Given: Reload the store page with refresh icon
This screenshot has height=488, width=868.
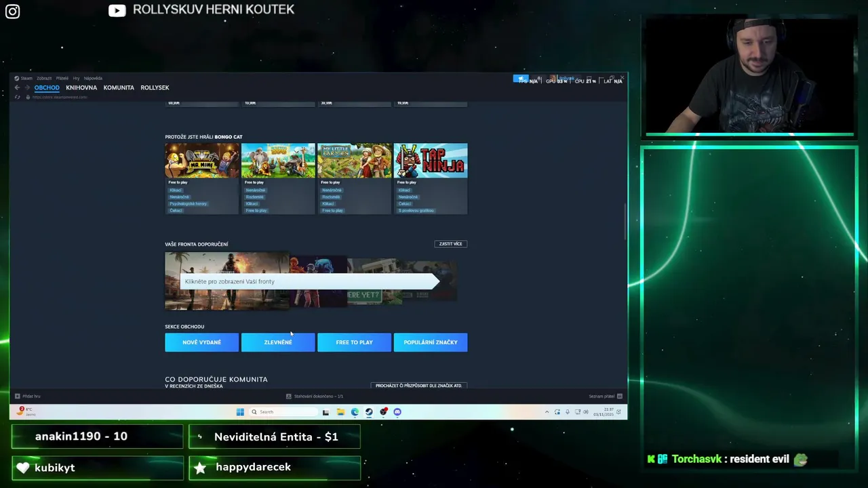Looking at the screenshot, I should point(17,97).
